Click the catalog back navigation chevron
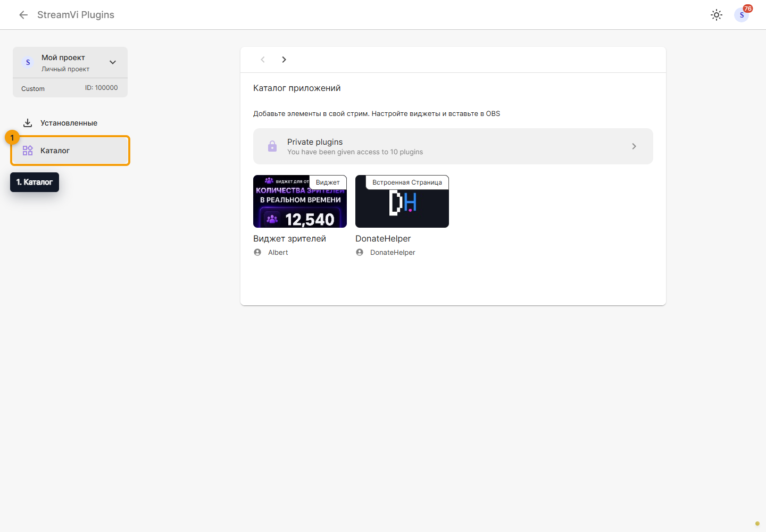This screenshot has height=532, width=766. click(x=263, y=60)
